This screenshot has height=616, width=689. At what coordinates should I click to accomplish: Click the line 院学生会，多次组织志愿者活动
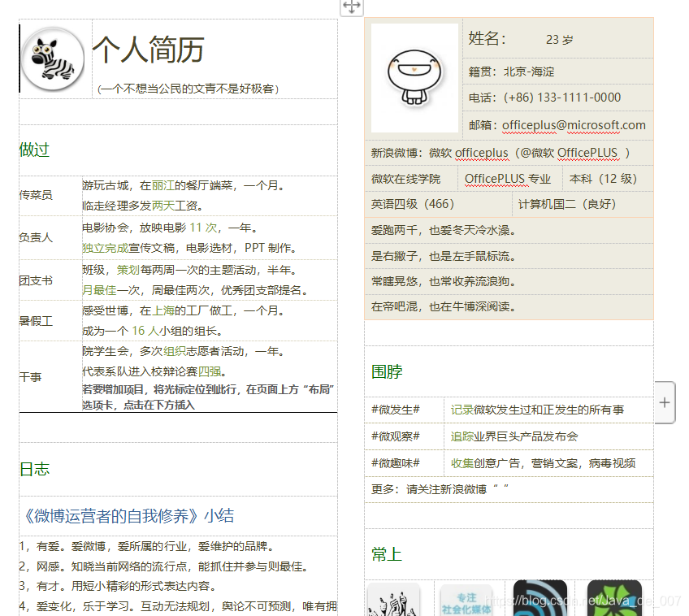coord(183,351)
